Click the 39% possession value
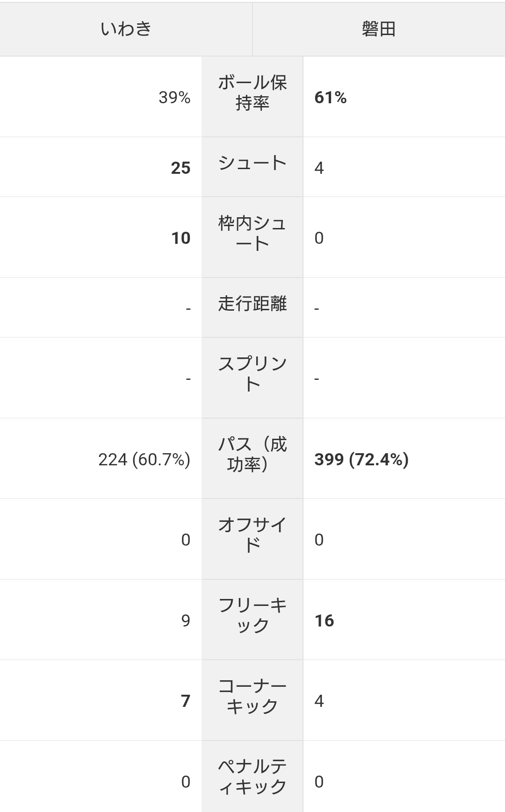Viewport: 505px width, 812px height. (x=174, y=97)
